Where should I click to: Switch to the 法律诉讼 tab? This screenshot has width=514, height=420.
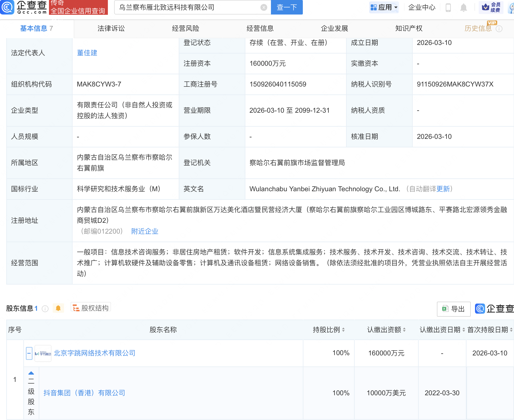pos(111,28)
